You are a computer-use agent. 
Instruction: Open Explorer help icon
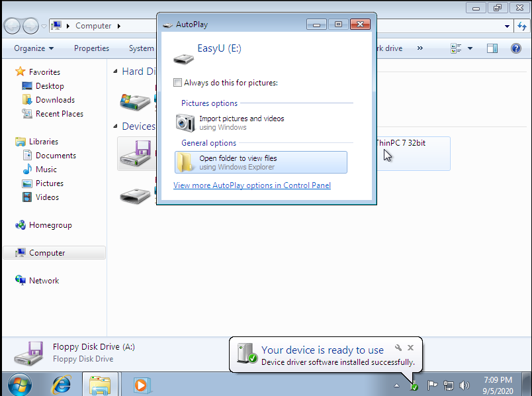coord(515,48)
